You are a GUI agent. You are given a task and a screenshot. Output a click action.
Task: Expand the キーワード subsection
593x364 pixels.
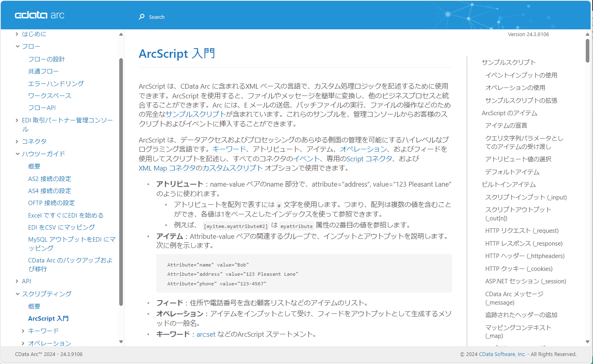point(23,331)
